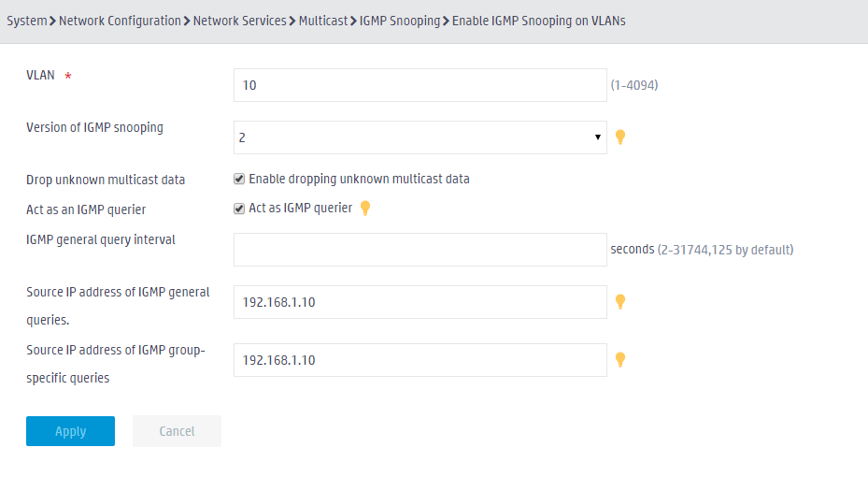The height and width of the screenshot is (491, 868).
Task: Focus the VLAN input field
Action: [x=420, y=85]
